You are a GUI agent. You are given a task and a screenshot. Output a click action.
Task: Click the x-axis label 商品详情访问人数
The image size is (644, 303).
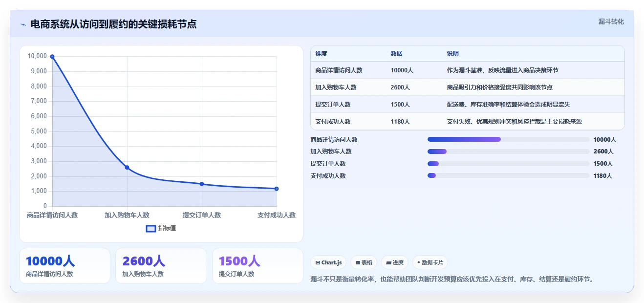click(52, 215)
